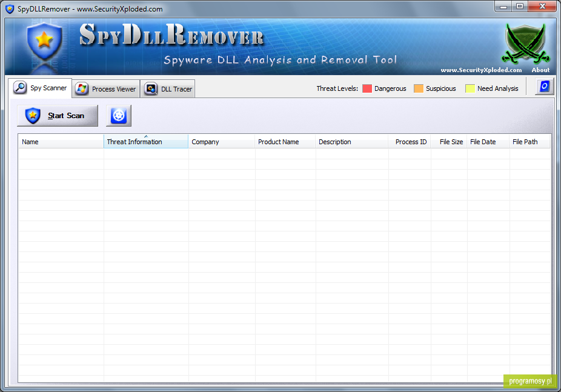The image size is (561, 392).
Task: Sort the list by Name column
Action: coord(61,142)
